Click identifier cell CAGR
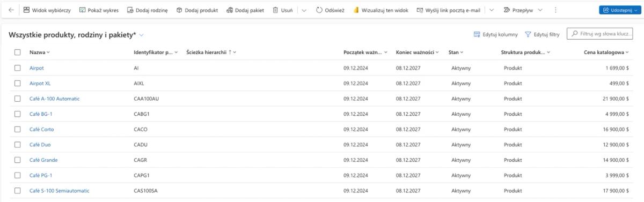Screen dimensions: 644x202 tap(141, 160)
